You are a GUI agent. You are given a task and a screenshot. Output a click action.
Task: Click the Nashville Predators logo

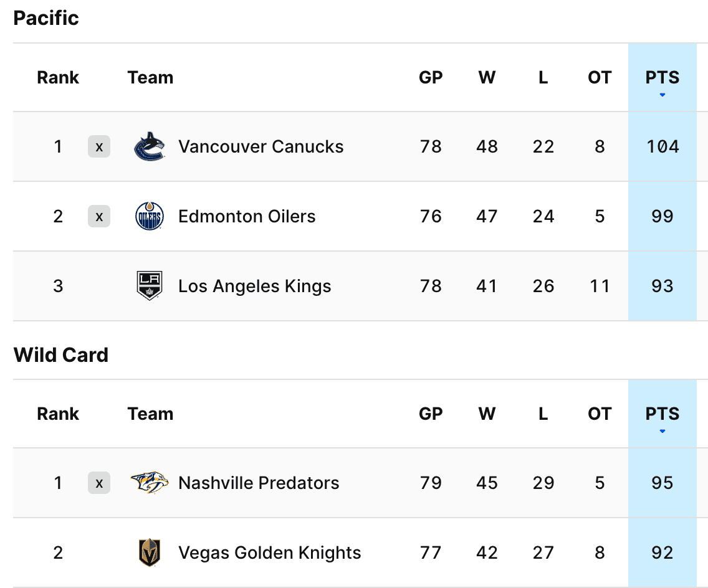[150, 483]
